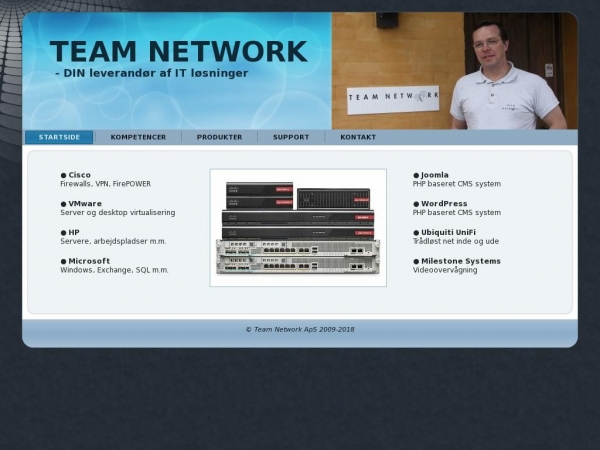600x450 pixels.
Task: Click the TEAM NETWORK header title
Action: click(x=178, y=51)
